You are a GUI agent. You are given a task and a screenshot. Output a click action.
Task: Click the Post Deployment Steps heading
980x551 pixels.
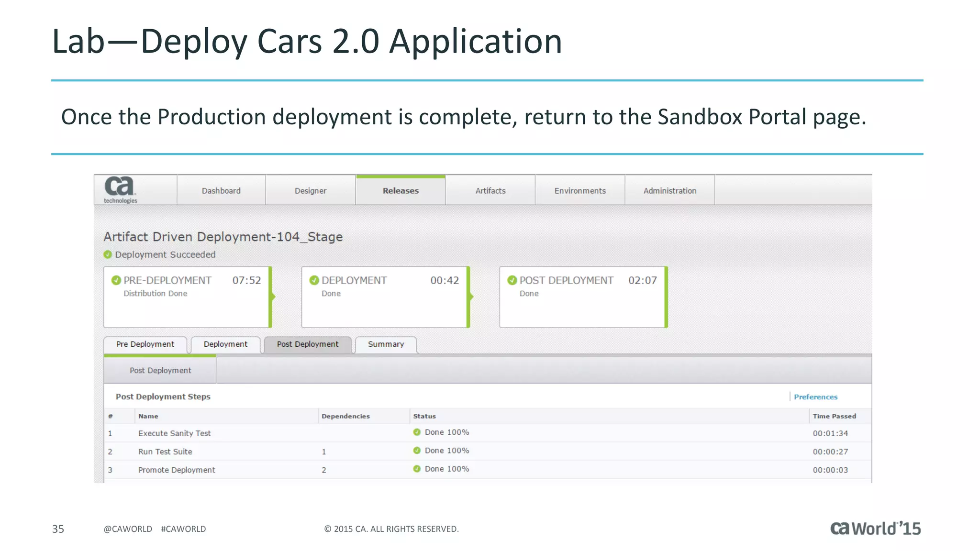pyautogui.click(x=163, y=397)
